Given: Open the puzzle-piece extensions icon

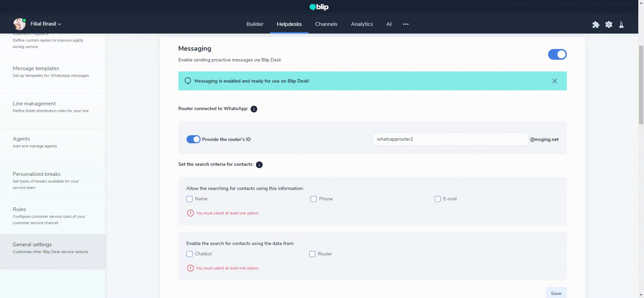Looking at the screenshot, I should click(x=596, y=24).
